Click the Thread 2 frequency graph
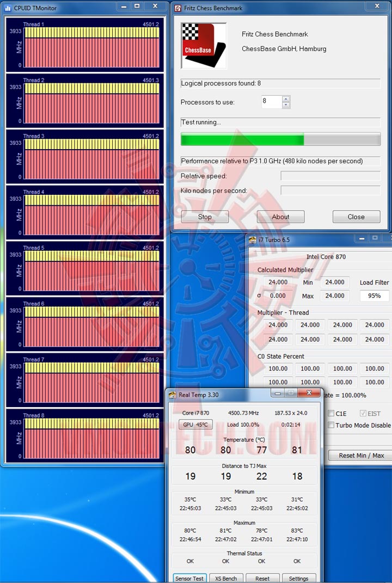The height and width of the screenshot is (583, 392). tap(92, 103)
